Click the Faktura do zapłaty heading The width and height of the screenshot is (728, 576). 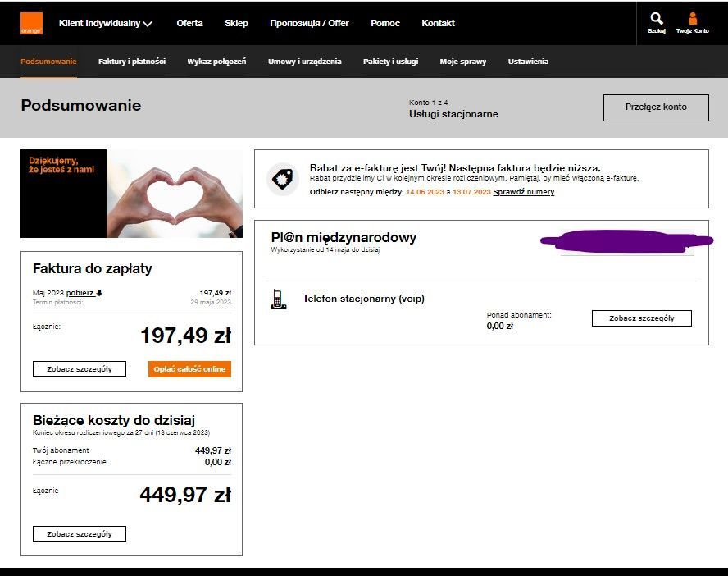(x=93, y=268)
